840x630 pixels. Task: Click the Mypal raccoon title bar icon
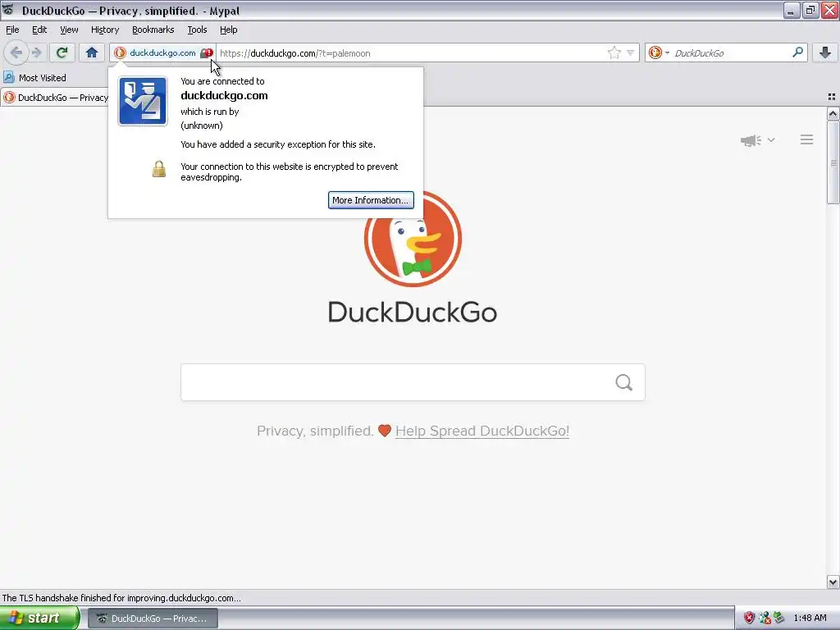click(x=8, y=10)
